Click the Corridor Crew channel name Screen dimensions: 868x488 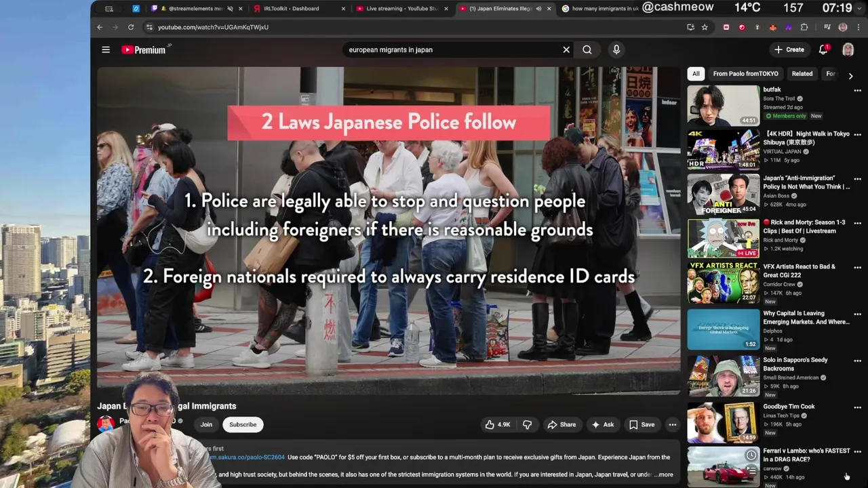(x=779, y=285)
